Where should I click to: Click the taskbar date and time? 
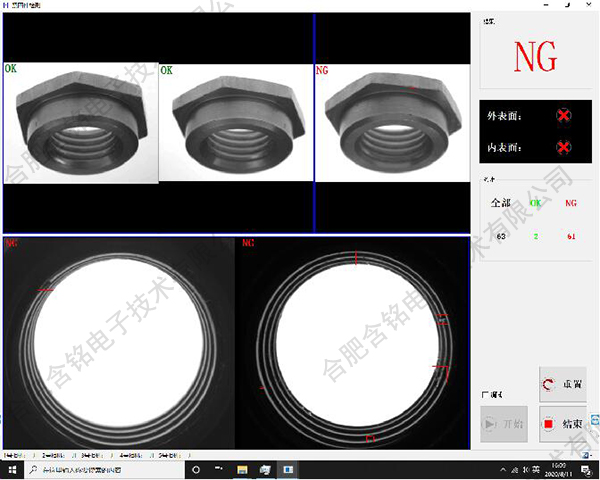(557, 469)
